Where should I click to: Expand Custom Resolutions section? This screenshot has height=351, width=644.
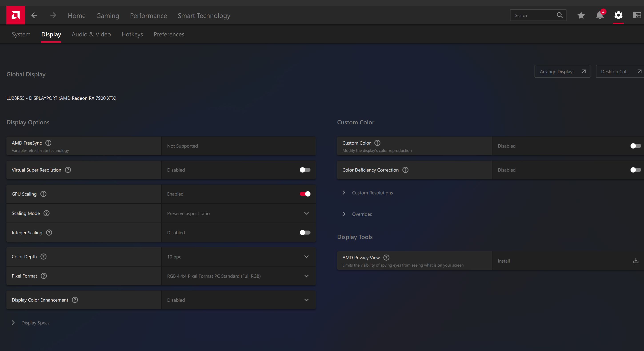tap(368, 193)
